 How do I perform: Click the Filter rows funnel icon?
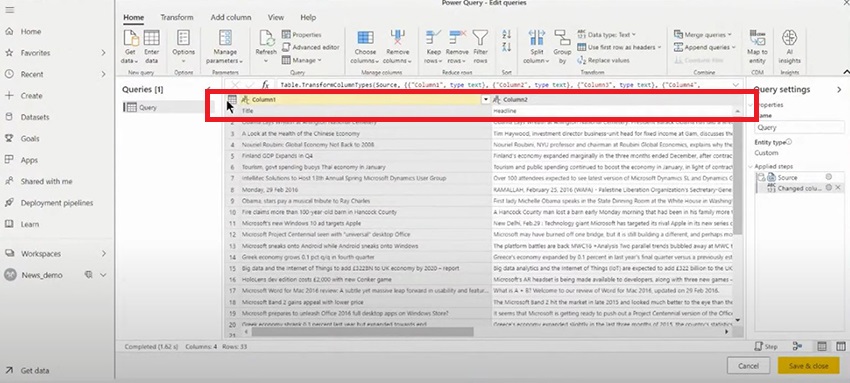coord(480,37)
